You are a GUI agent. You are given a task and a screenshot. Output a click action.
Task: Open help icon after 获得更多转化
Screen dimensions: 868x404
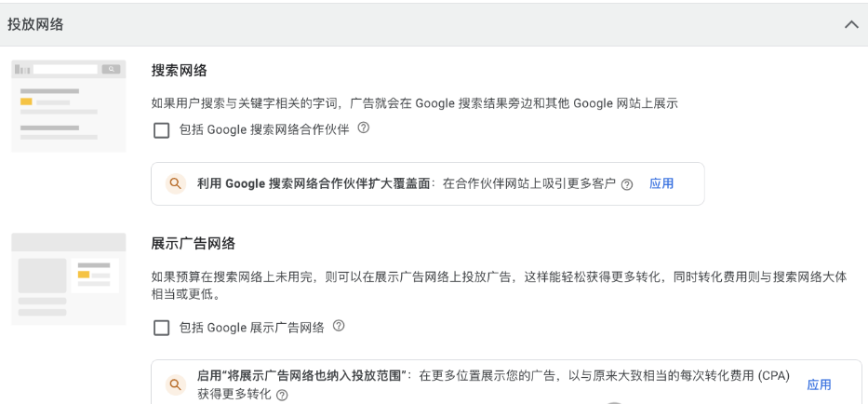(x=282, y=395)
